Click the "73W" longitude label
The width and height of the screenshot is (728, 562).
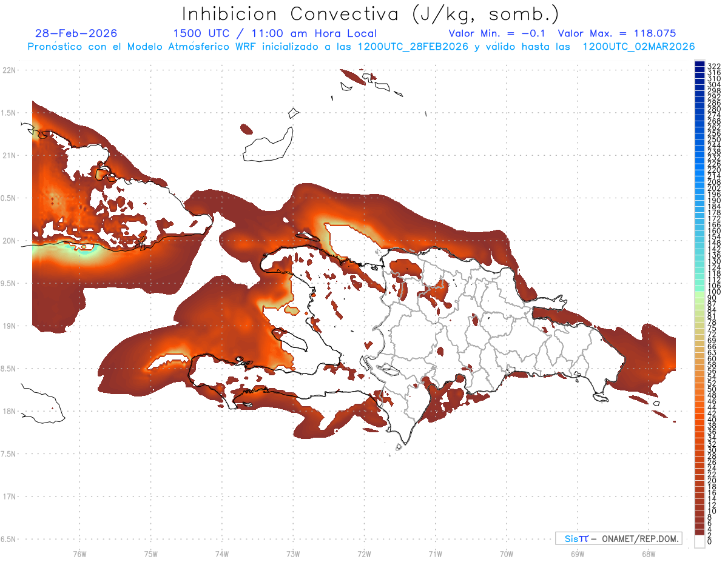(293, 553)
